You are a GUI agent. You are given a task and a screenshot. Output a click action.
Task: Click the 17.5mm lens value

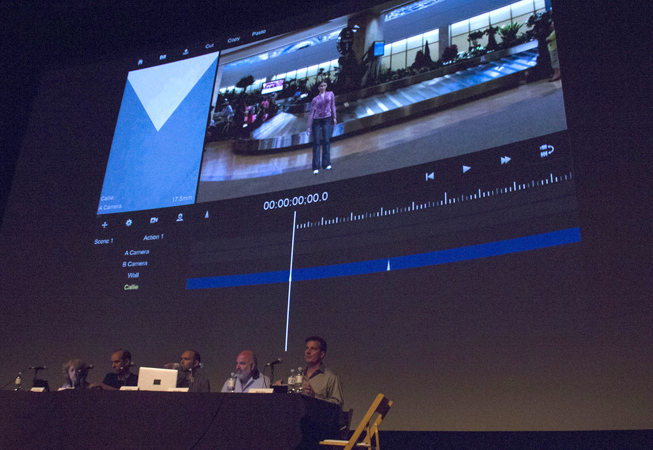coord(182,199)
